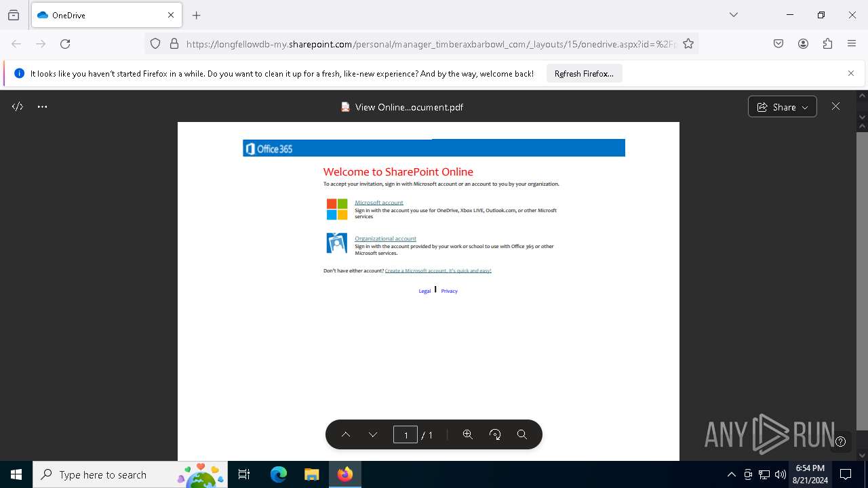
Task: Open the more options ellipsis menu
Action: coord(43,107)
